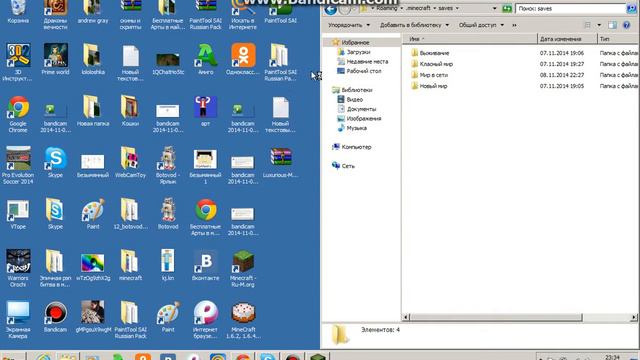Screen dimensions: 640x360
Task: Select the wTzOg9zhX2g image file
Action: click(93, 266)
